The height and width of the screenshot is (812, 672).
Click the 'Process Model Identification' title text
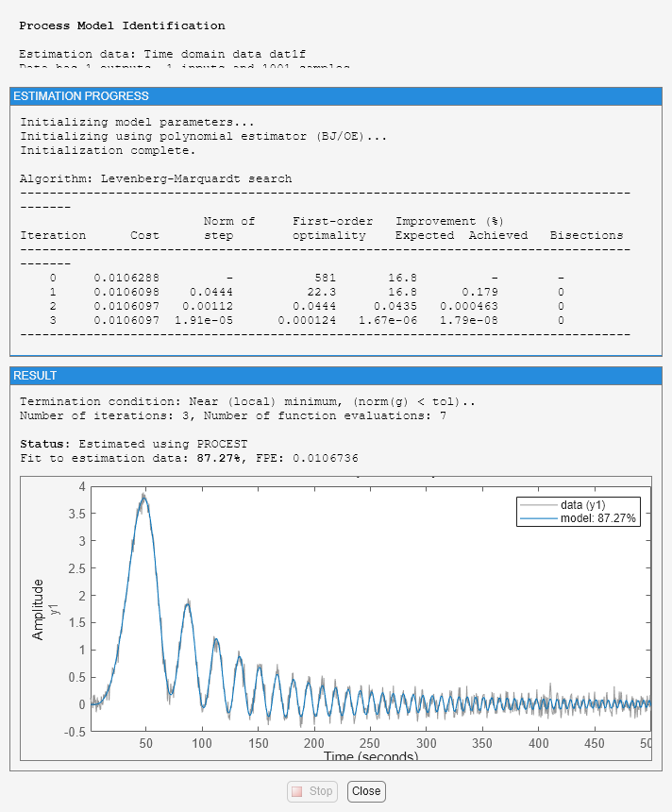tap(122, 25)
